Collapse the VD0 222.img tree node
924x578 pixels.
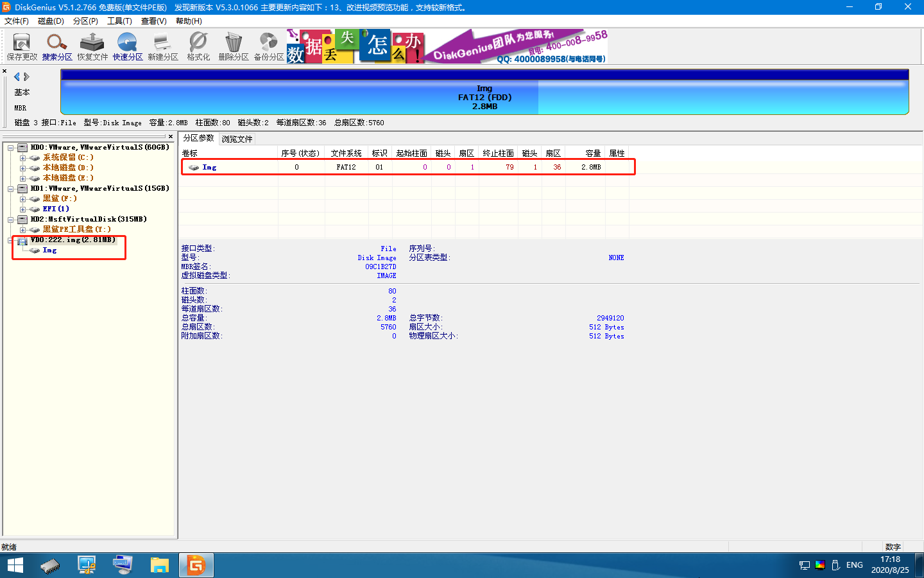(x=10, y=240)
